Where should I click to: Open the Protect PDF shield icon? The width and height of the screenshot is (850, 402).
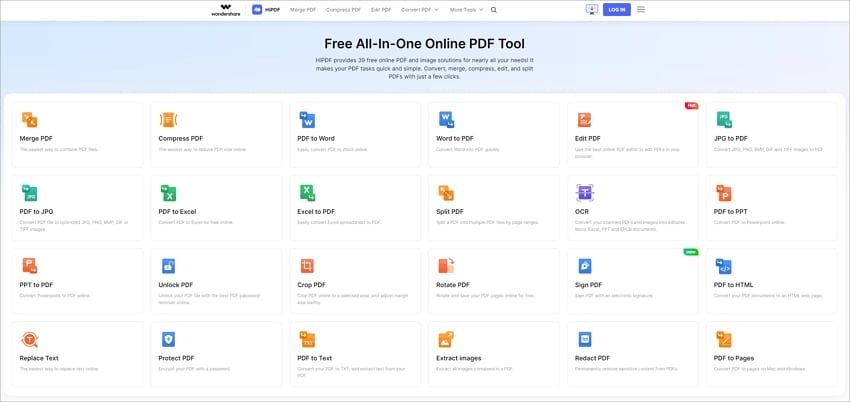click(169, 339)
